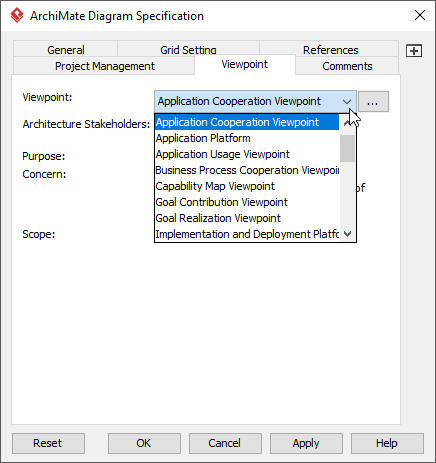Switch to the Comments tab
The width and height of the screenshot is (436, 463).
point(347,66)
